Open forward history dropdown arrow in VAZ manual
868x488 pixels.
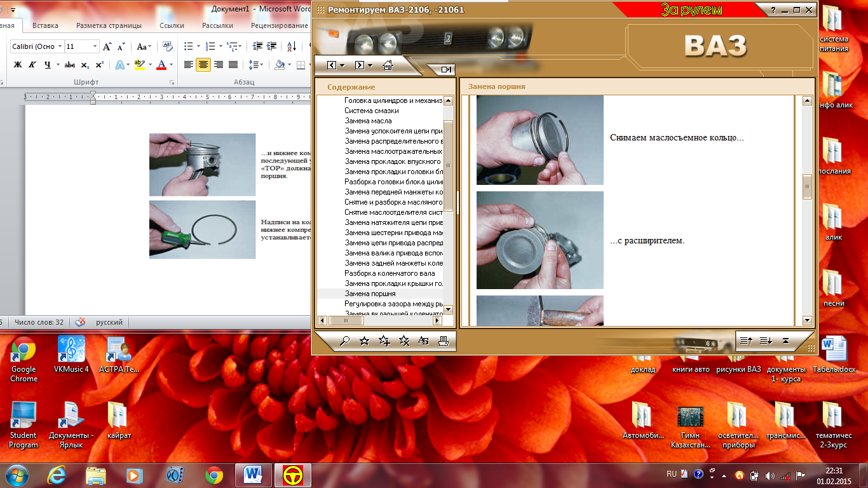click(x=370, y=65)
